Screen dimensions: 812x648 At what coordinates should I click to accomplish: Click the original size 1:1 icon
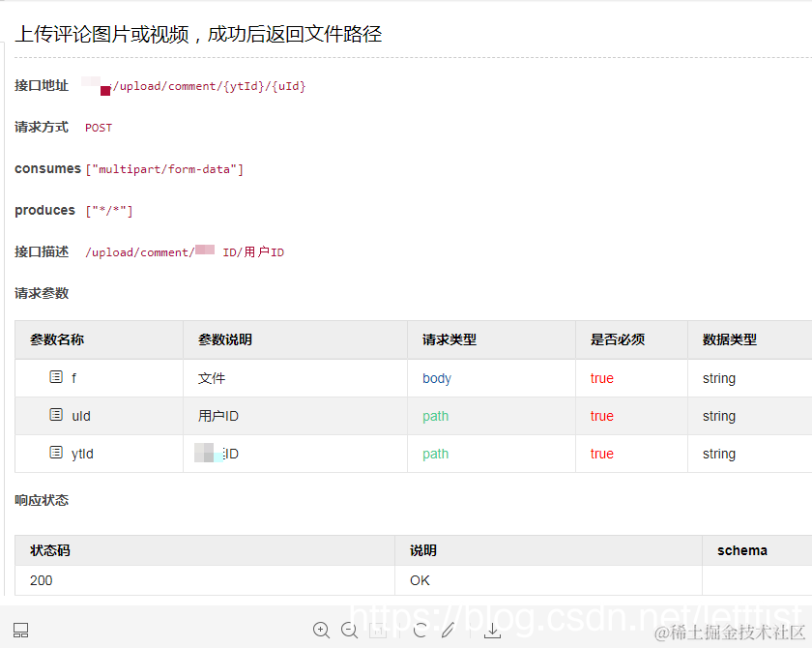378,631
